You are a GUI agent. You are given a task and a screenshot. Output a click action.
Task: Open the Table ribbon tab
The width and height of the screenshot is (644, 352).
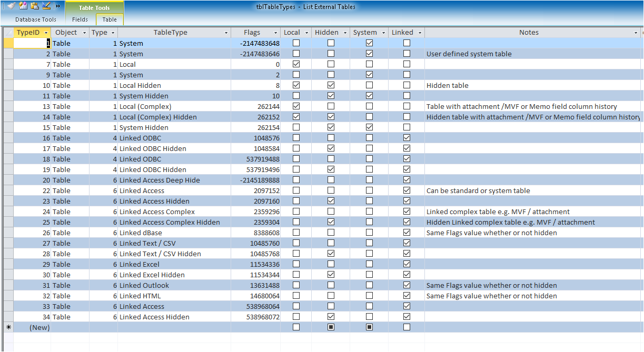(110, 19)
